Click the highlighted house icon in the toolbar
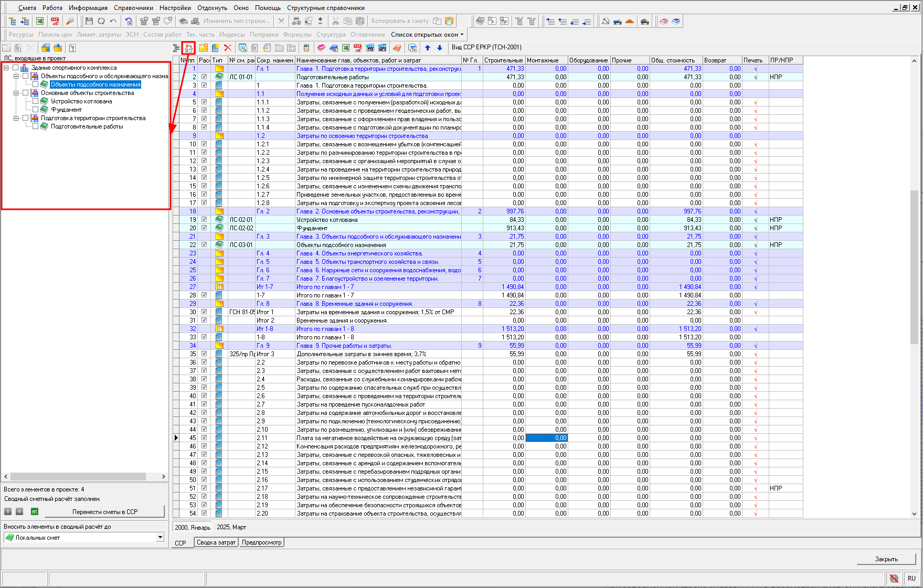This screenshot has height=588, width=923. coord(188,48)
